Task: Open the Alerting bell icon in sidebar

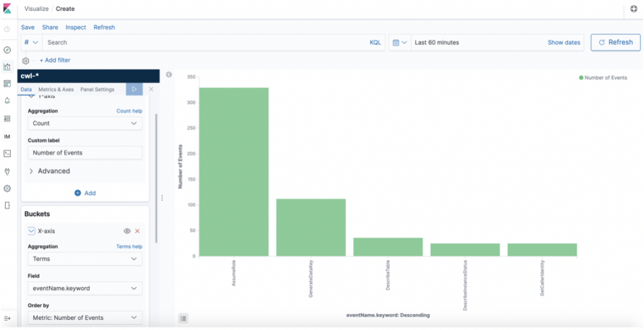Action: click(x=7, y=101)
